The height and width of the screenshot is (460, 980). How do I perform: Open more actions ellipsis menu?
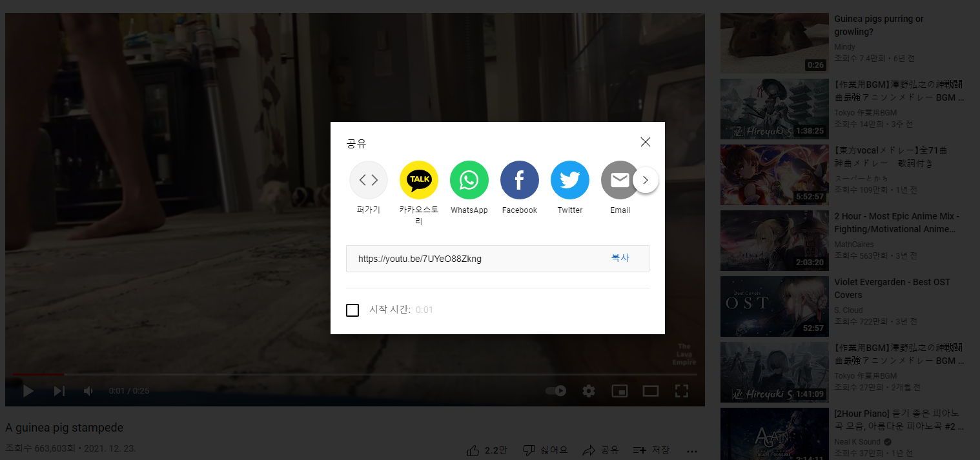(692, 450)
